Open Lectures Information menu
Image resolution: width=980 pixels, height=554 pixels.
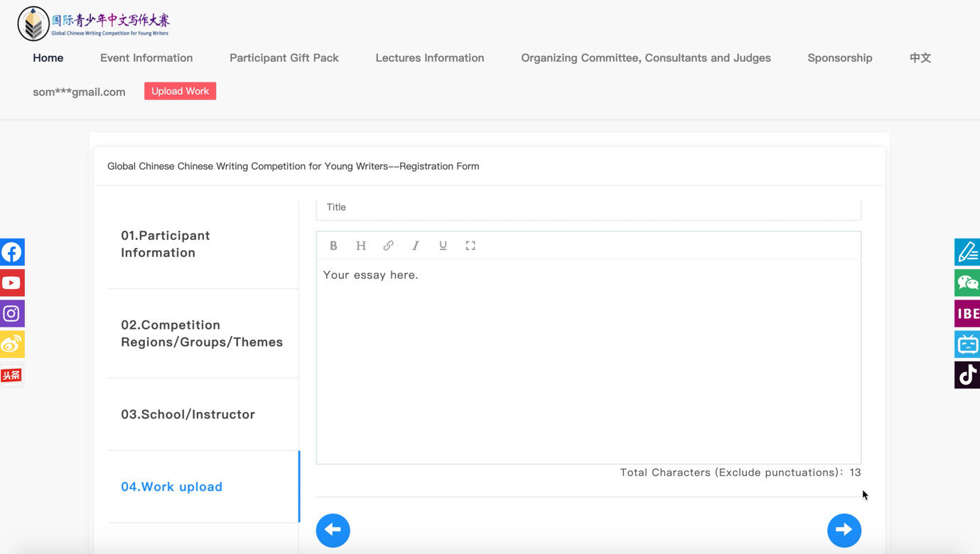click(x=430, y=58)
